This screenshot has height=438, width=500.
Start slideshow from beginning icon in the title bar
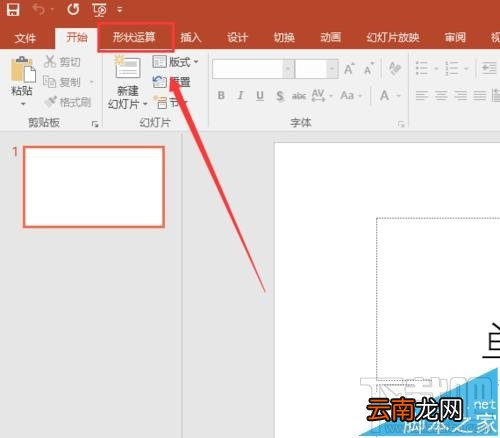(99, 9)
